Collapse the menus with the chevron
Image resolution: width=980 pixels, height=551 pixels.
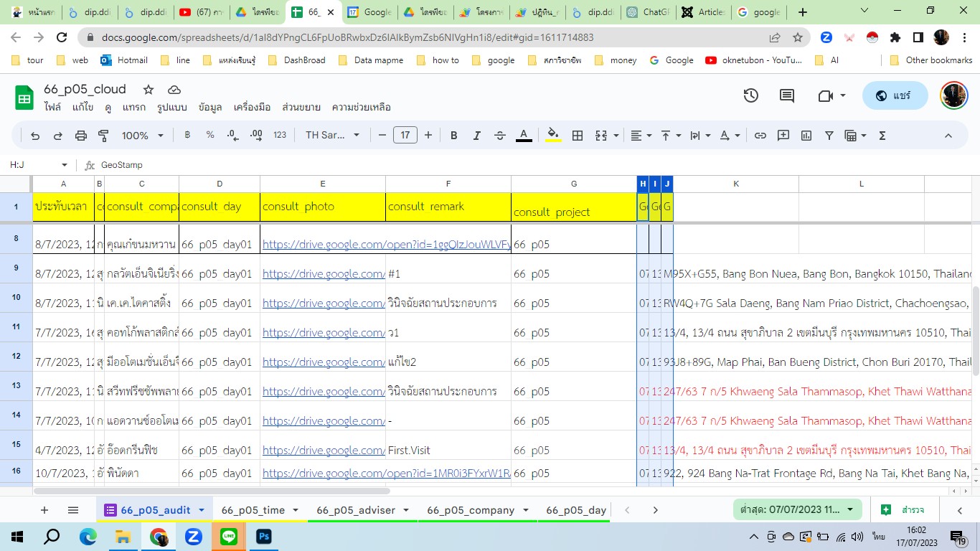tap(948, 136)
